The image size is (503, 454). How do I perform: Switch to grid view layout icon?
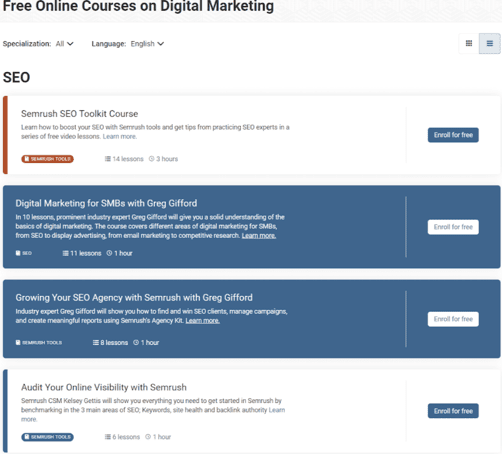click(x=469, y=43)
